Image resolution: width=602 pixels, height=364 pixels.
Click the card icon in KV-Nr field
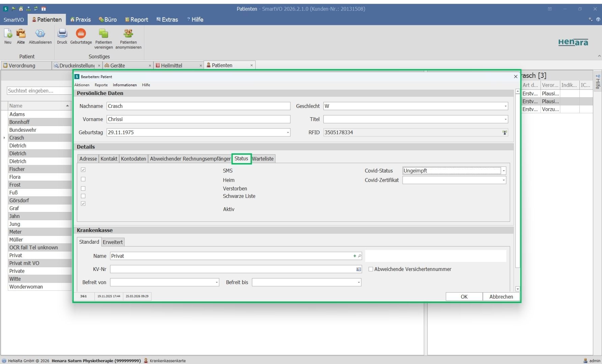point(359,269)
